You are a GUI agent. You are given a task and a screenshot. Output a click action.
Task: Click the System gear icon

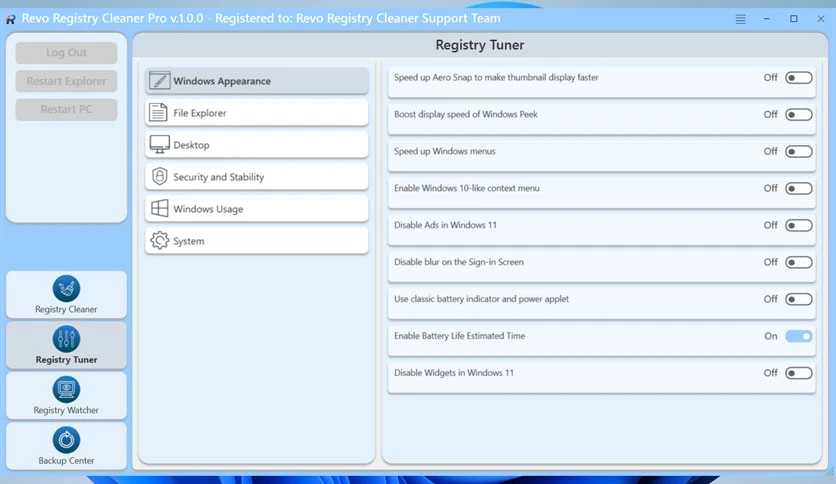tap(159, 240)
